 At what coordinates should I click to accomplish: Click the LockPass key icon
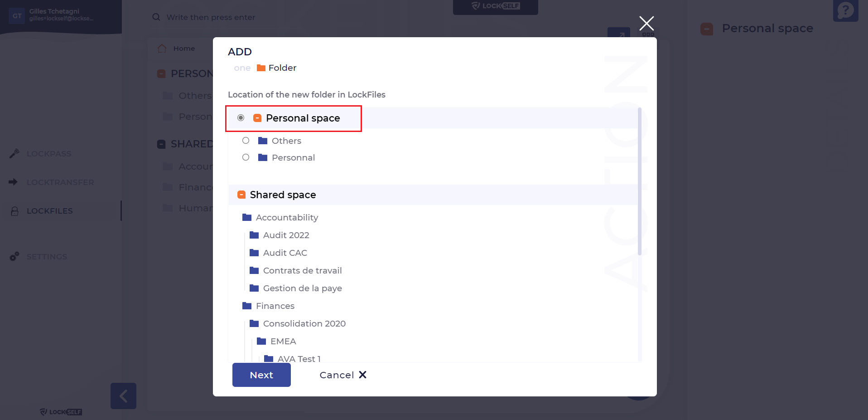[x=14, y=154]
